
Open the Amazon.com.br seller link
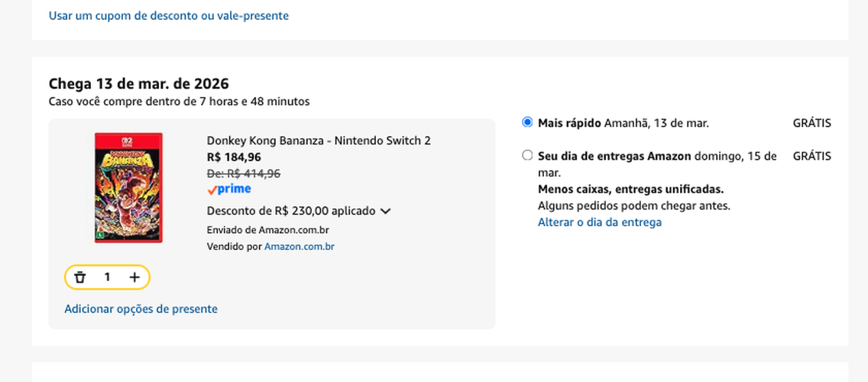tap(300, 247)
